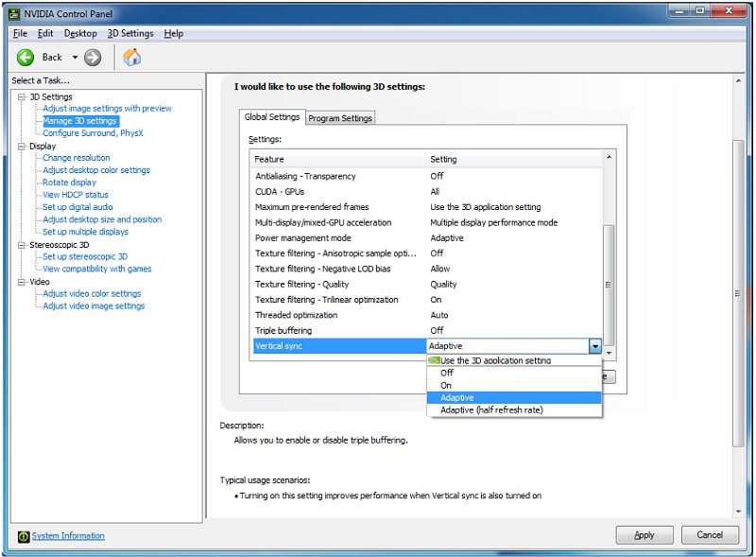Click the Apply button
Viewport: 756px width, 557px height.
pos(644,535)
